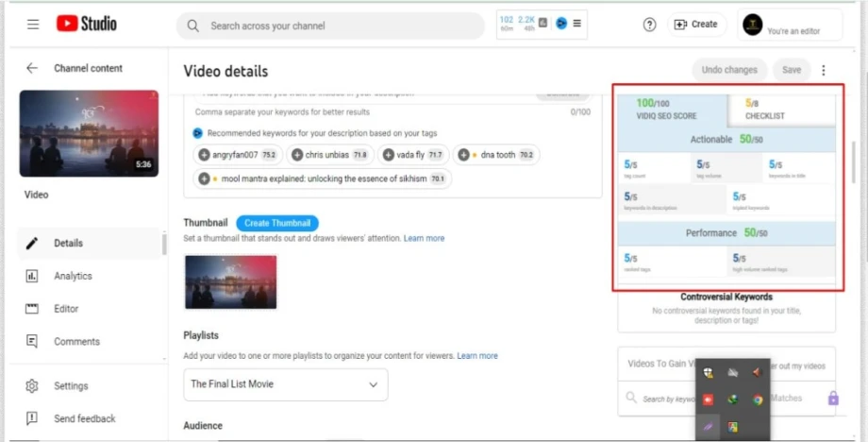868x442 pixels.
Task: Add the angryfan007 keyword plus icon
Action: click(205, 155)
